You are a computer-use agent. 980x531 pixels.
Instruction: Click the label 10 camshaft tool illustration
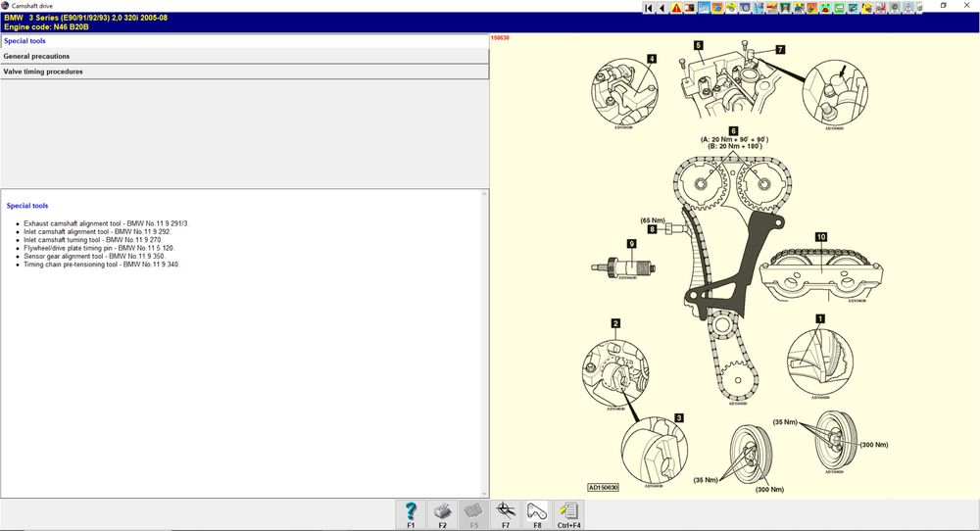(x=821, y=272)
